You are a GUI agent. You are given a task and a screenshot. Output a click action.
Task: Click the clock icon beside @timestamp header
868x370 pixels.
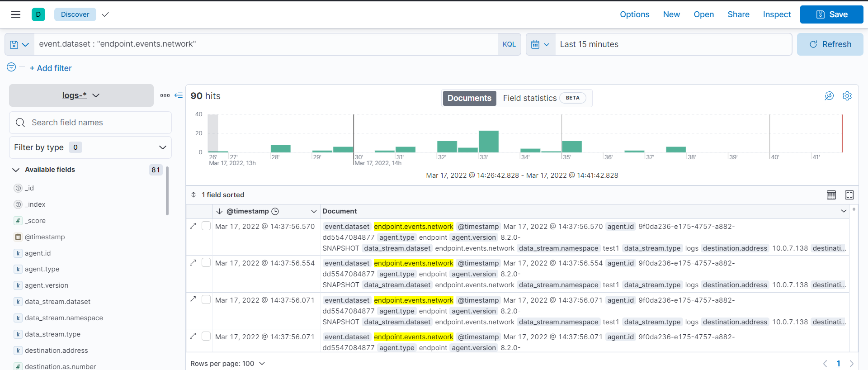pyautogui.click(x=275, y=211)
